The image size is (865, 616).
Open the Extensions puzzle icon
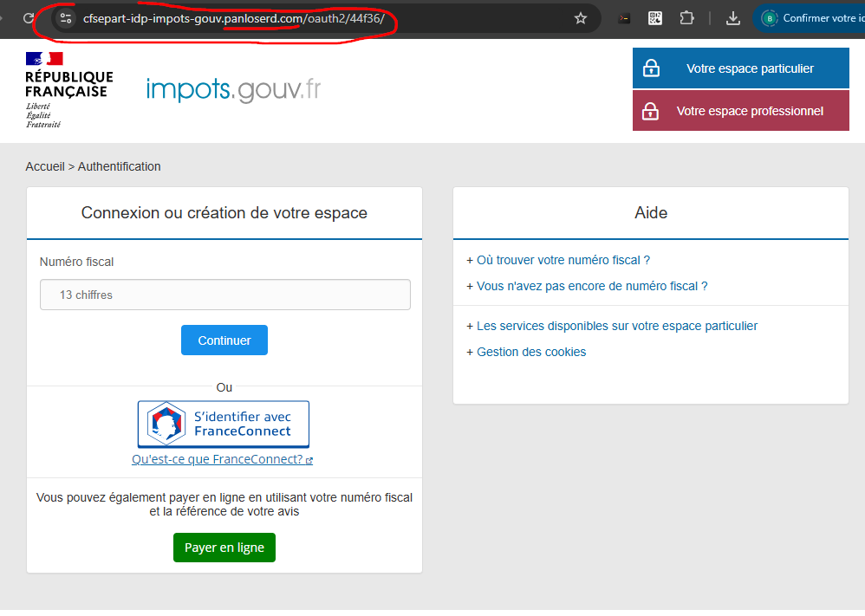(686, 18)
